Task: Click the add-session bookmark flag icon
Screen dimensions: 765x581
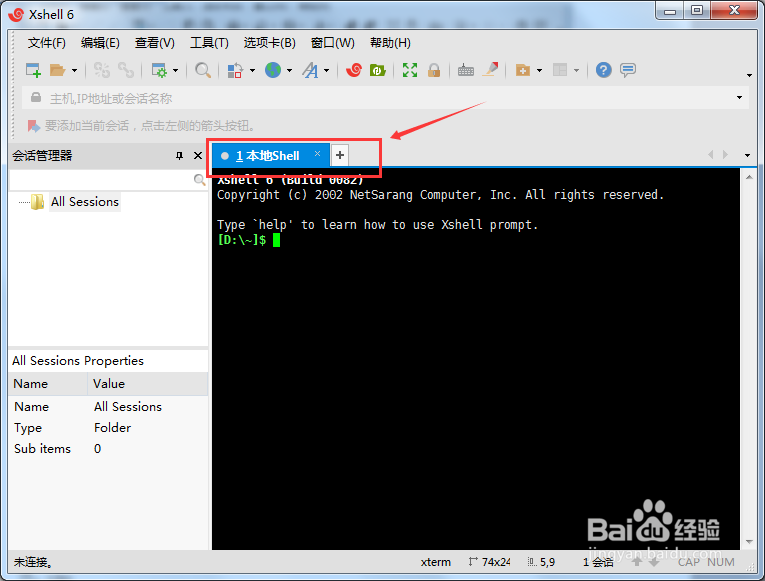Action: tap(34, 126)
